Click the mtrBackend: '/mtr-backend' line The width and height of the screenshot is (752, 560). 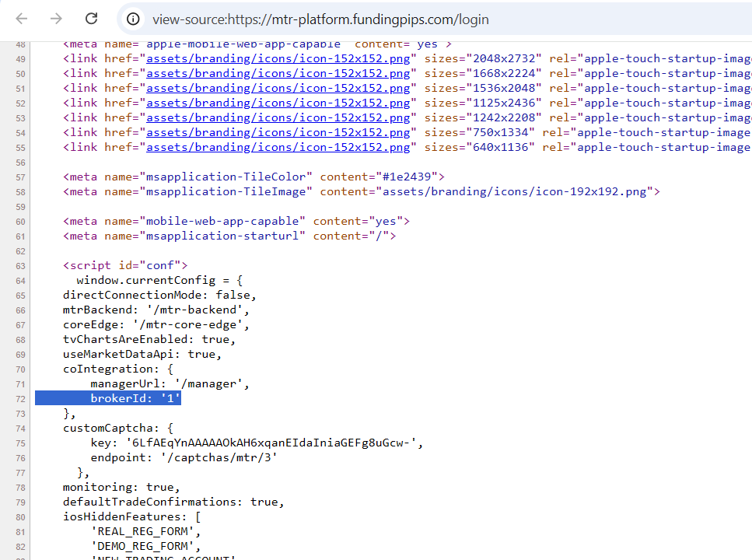[x=156, y=310]
